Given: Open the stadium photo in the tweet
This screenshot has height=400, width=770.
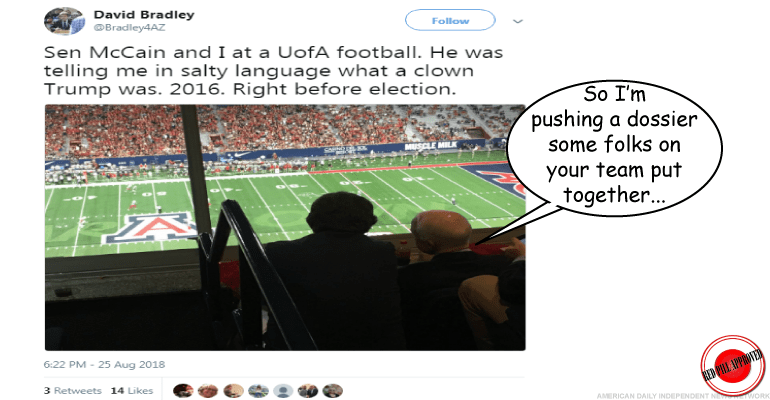Looking at the screenshot, I should (285, 227).
